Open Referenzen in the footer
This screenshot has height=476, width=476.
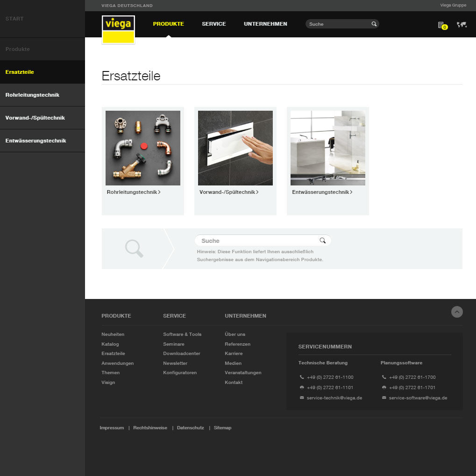coord(237,344)
